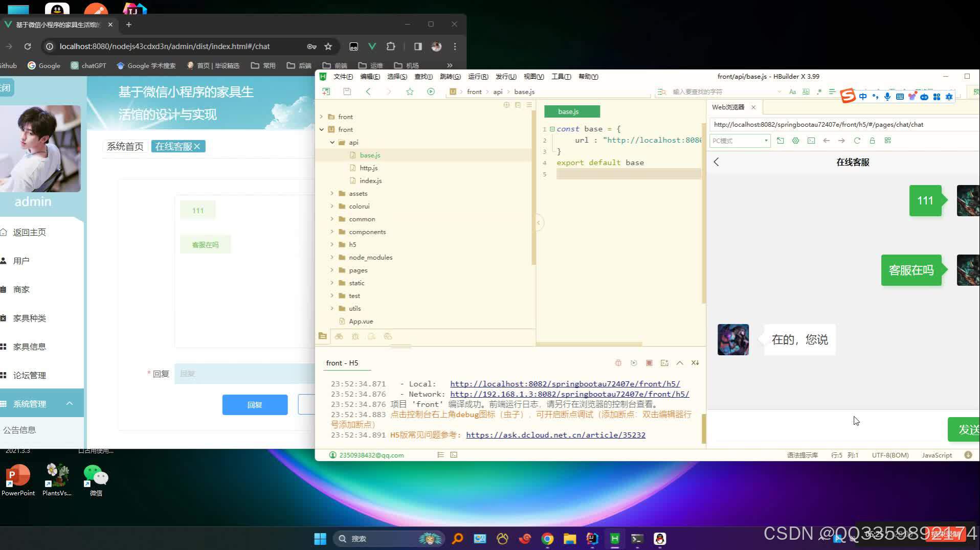The image size is (980, 550).
Task: Click the terminal icon in HBuilder status bar
Action: tap(454, 455)
